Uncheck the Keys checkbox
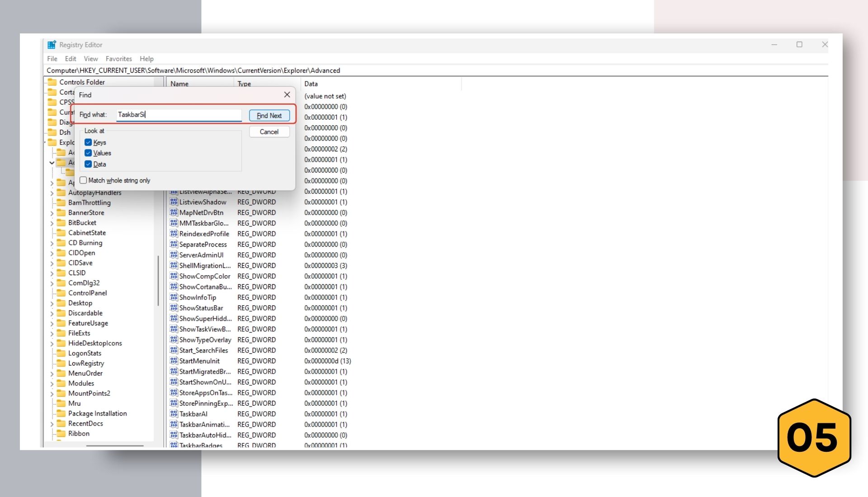The width and height of the screenshot is (868, 497). (x=88, y=142)
